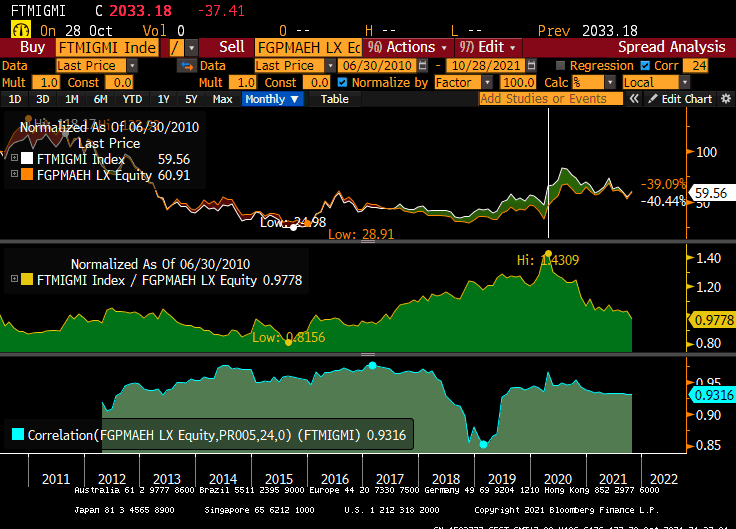This screenshot has width=736, height=529.
Task: Click the Add Studies or Events field
Action: tap(551, 99)
